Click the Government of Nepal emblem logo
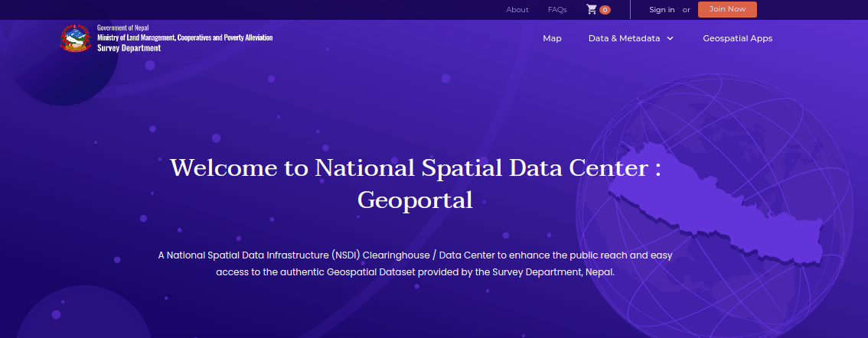 76,38
